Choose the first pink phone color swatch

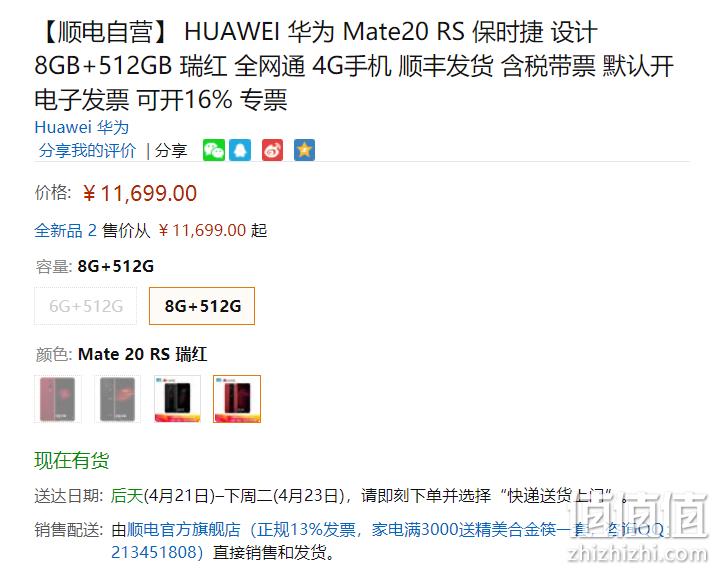pyautogui.click(x=58, y=399)
